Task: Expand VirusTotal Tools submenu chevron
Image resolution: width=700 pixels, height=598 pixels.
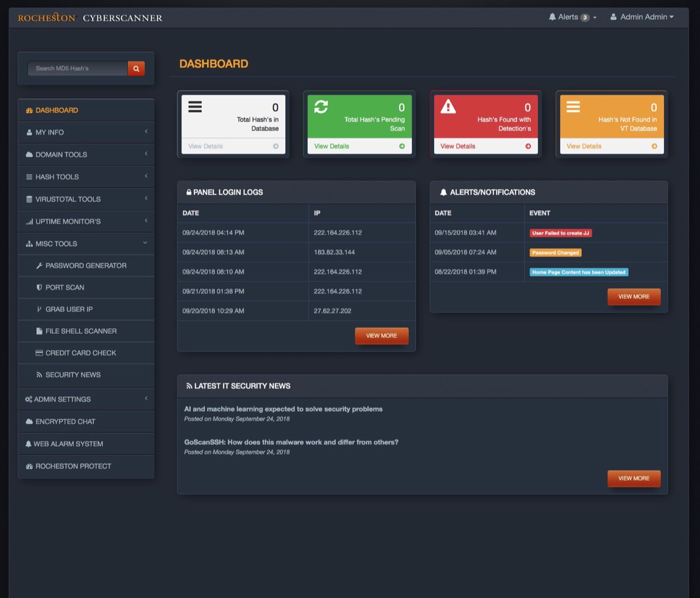Action: point(146,198)
